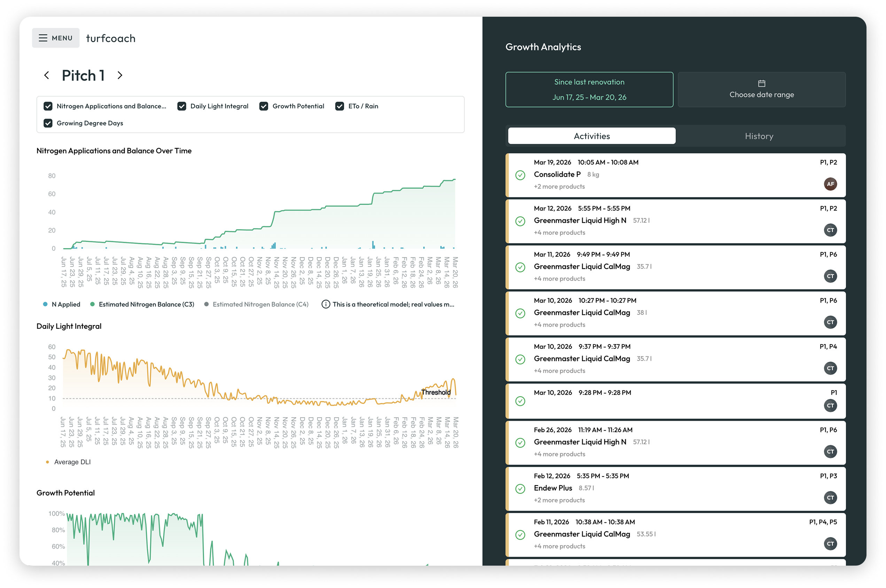Click the calendar icon above Choose date range
The image size is (886, 588).
pyautogui.click(x=761, y=83)
